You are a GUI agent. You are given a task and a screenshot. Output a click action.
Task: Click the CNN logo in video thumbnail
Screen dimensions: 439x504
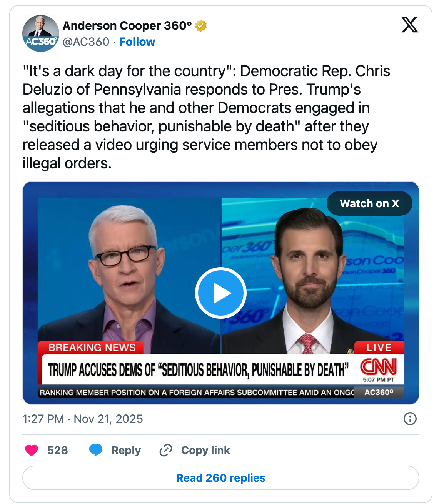pos(378,367)
